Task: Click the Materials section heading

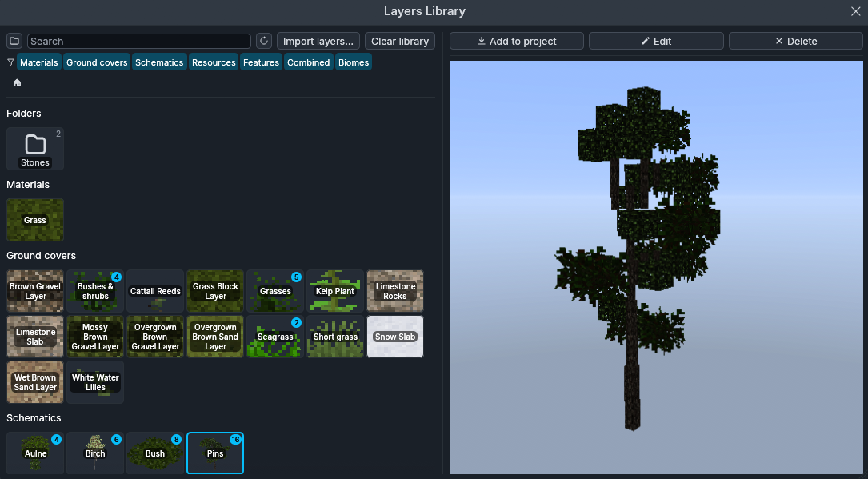Action: click(x=28, y=185)
